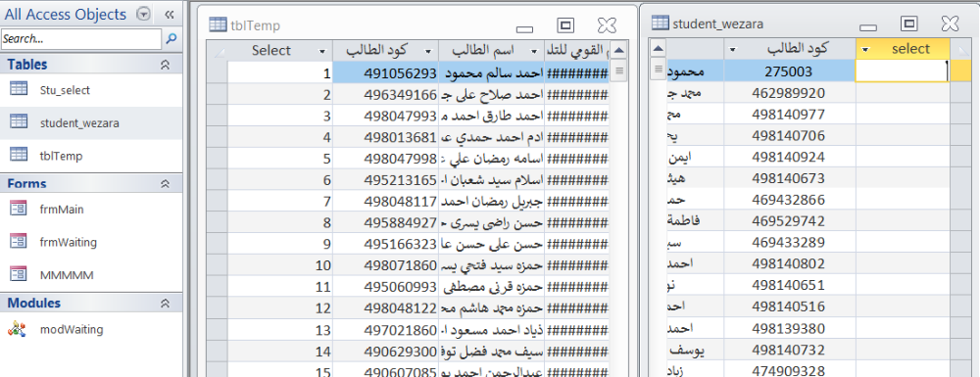980x377 pixels.
Task: Click scroll up arrow in student_wezara scrollbar
Action: 659,49
